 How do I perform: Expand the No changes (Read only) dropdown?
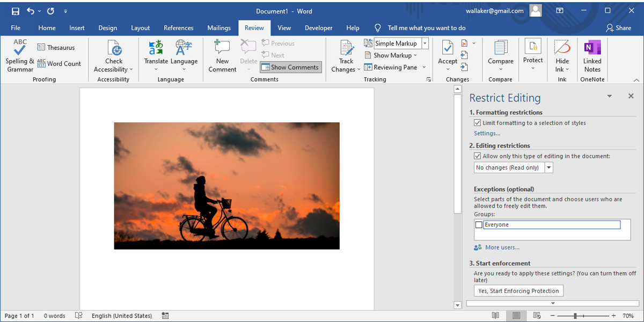point(548,167)
